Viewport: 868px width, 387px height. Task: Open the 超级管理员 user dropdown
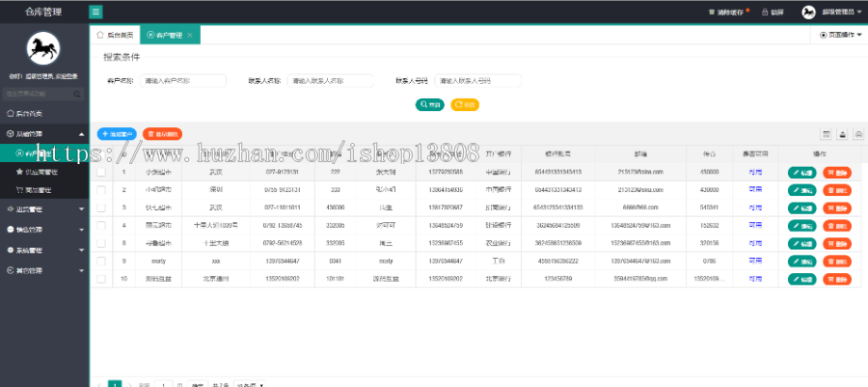841,13
